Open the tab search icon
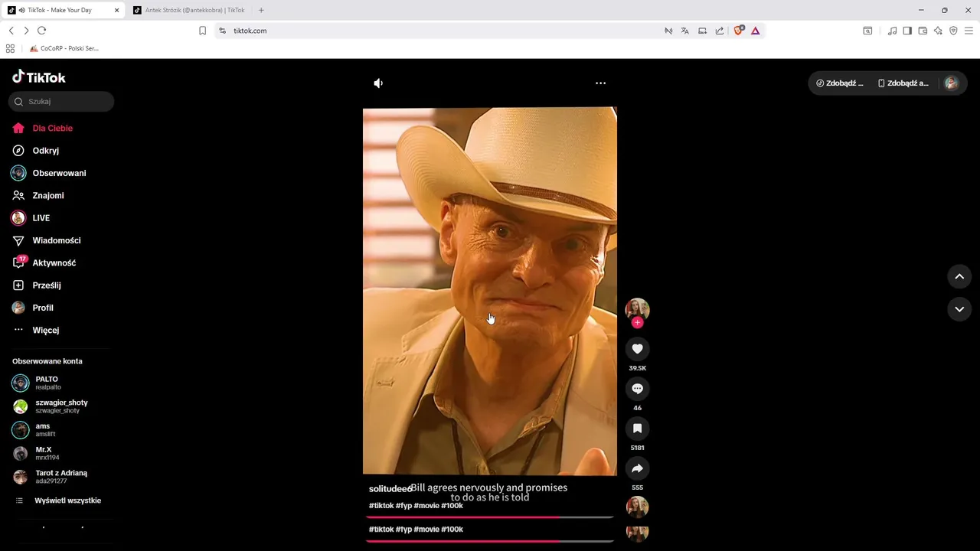This screenshot has width=980, height=551. (x=867, y=31)
